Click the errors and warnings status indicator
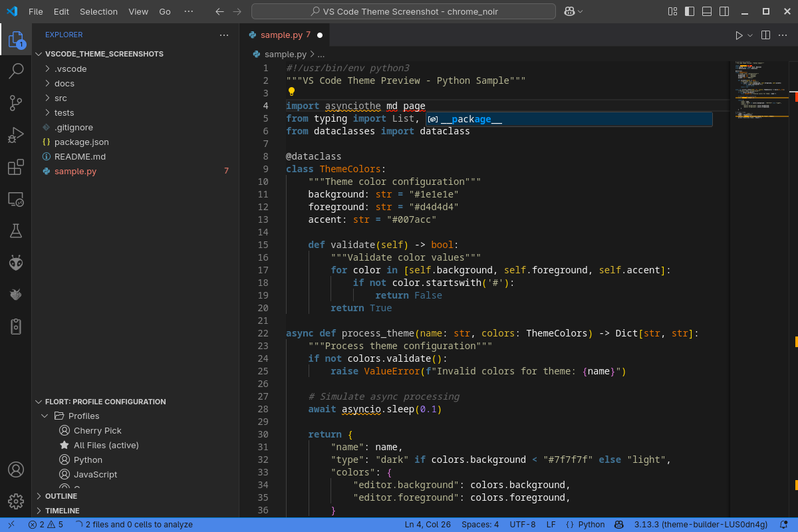 click(46, 525)
